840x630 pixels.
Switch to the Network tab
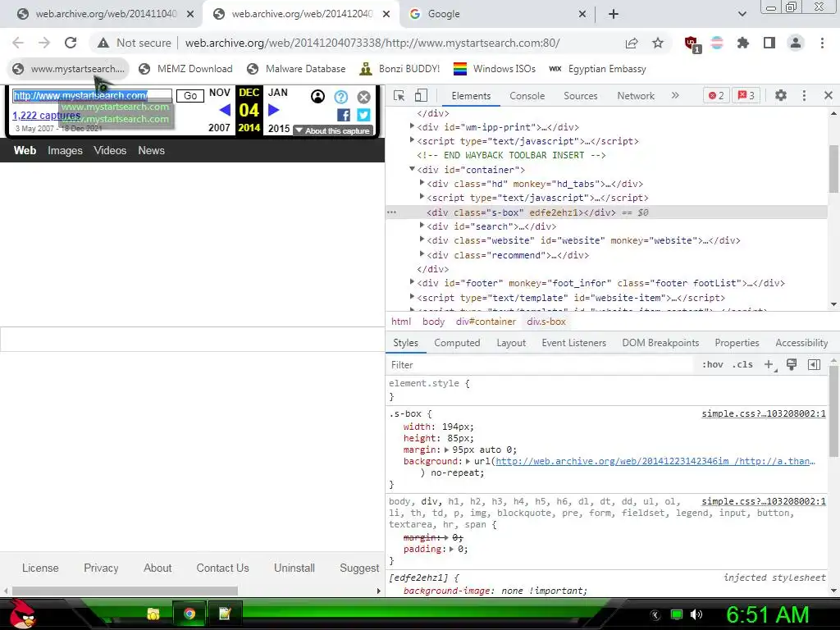636,96
